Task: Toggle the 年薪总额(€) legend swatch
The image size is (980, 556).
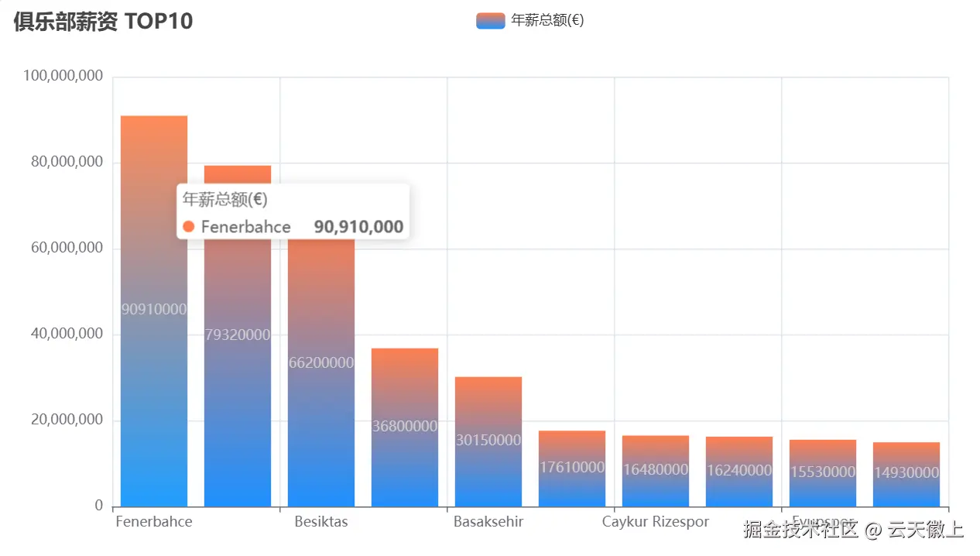Action: 491,21
